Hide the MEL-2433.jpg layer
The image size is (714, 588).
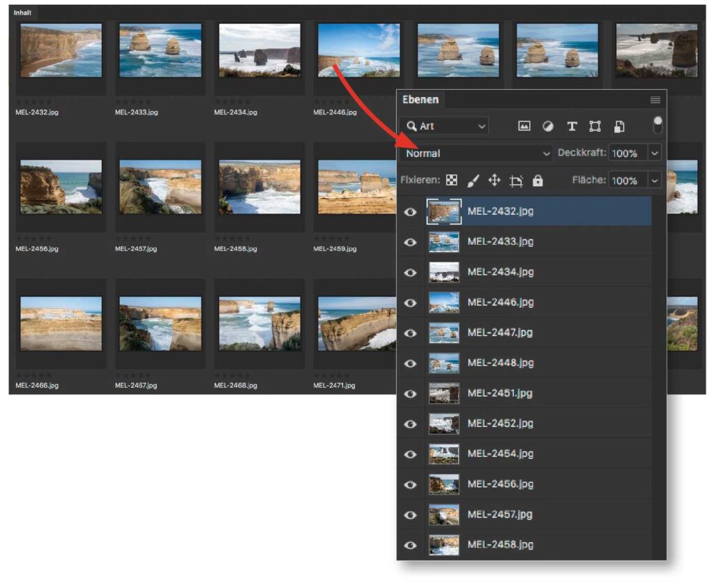(x=411, y=242)
